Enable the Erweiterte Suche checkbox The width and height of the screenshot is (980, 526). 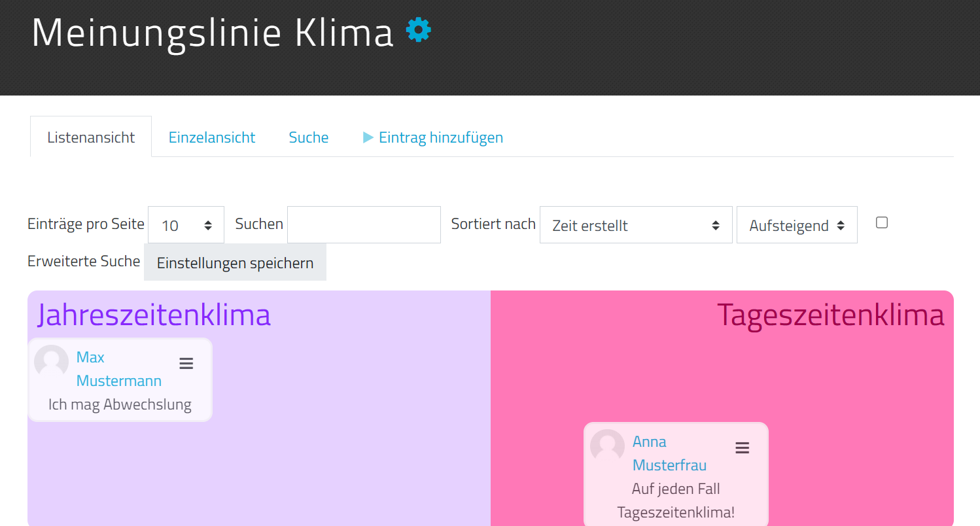tap(882, 222)
